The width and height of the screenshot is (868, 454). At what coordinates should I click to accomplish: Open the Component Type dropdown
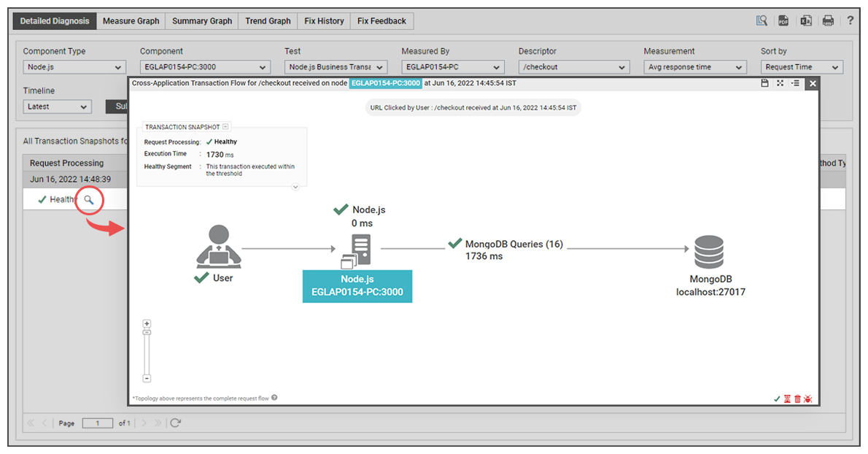[x=74, y=67]
